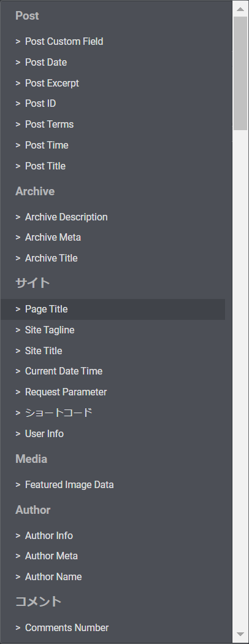Choose Post Title option

click(113, 166)
